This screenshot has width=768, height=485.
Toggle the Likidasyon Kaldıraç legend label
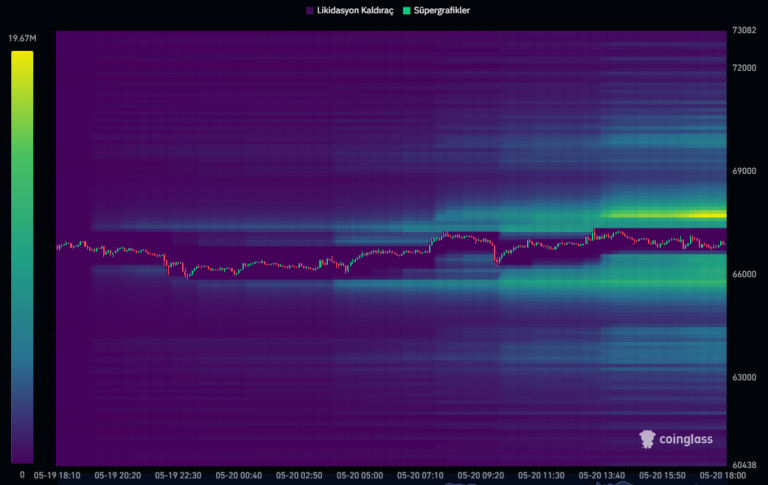355,10
